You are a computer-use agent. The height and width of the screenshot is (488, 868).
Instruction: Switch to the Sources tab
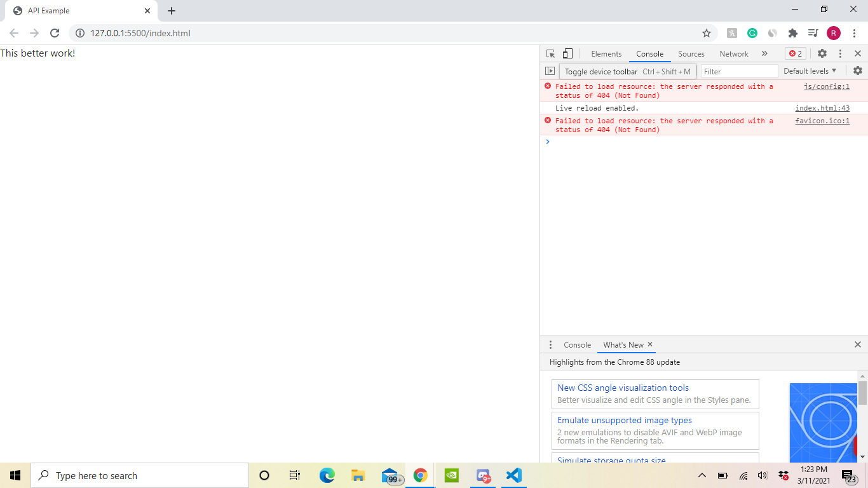pos(691,54)
